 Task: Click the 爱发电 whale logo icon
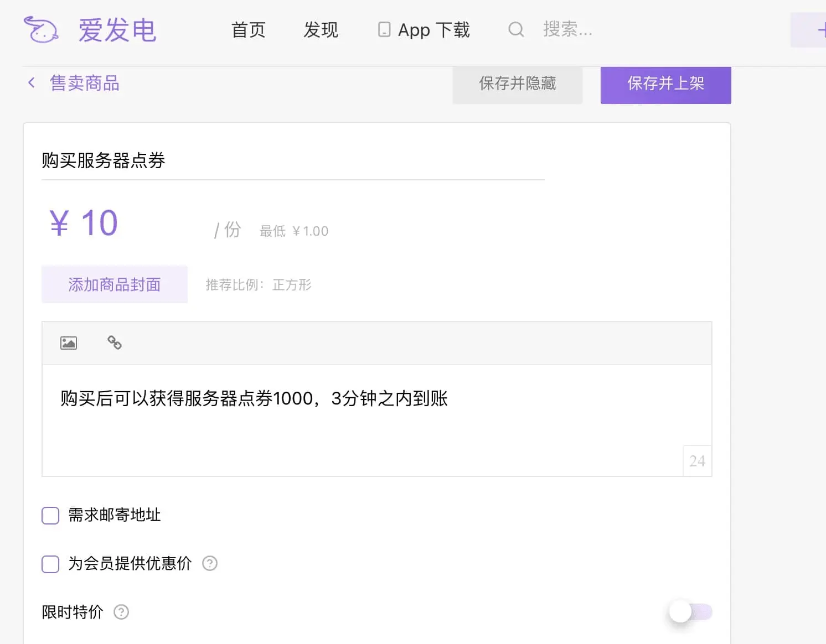41,29
